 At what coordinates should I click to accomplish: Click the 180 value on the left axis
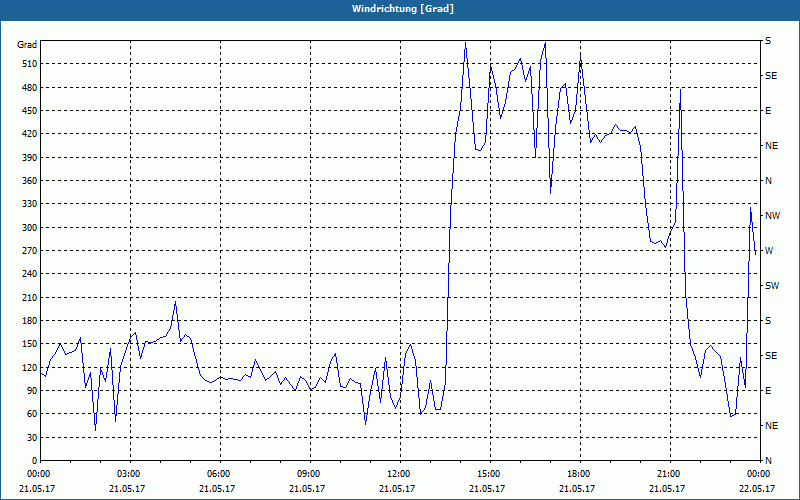(x=29, y=321)
